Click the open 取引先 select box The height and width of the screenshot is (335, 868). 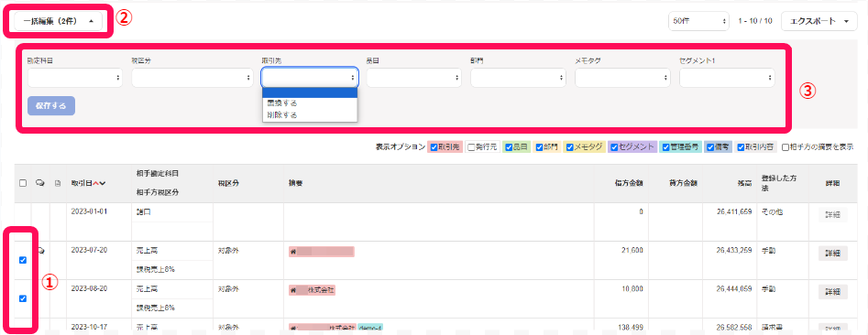click(x=310, y=78)
